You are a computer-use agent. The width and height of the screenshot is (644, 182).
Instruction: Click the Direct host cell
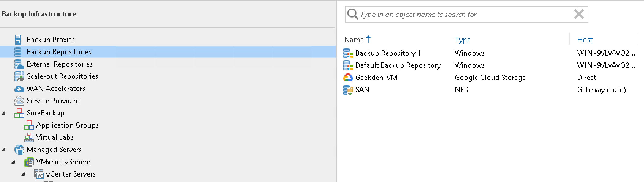tap(587, 78)
